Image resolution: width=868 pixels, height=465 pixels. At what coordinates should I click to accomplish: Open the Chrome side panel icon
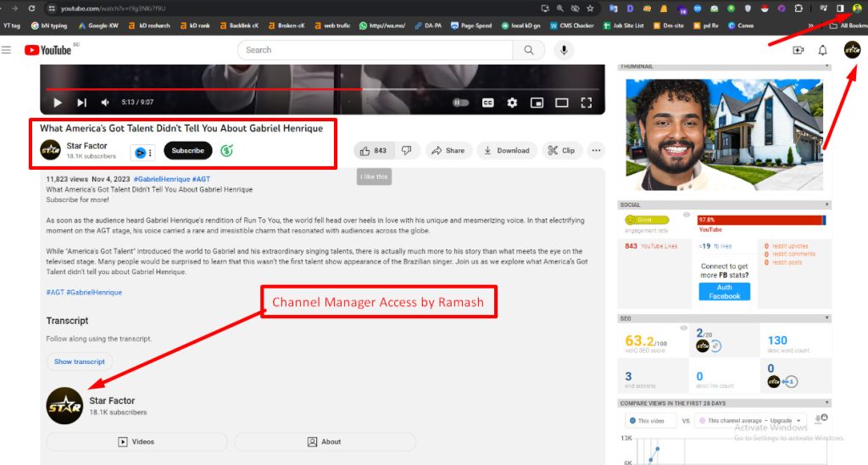click(x=840, y=8)
